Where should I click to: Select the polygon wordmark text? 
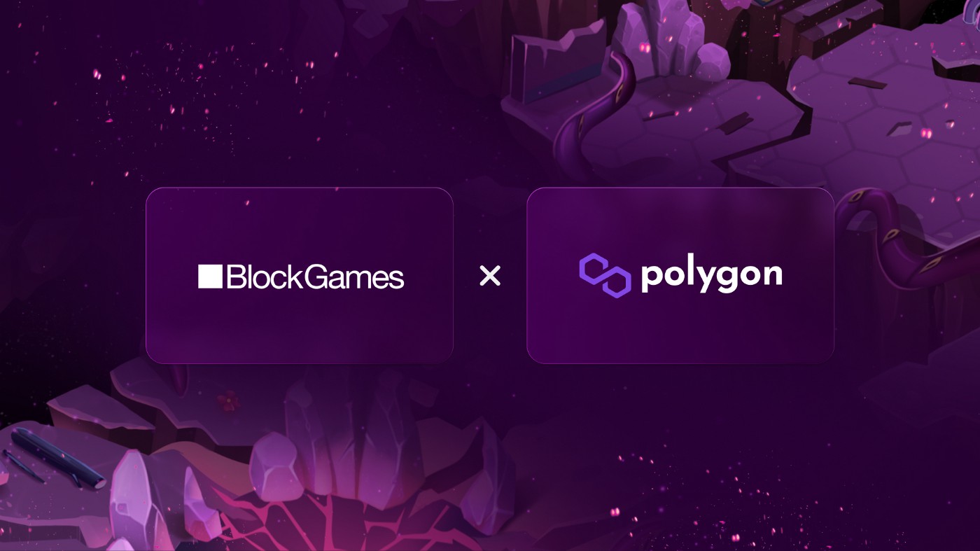711,277
